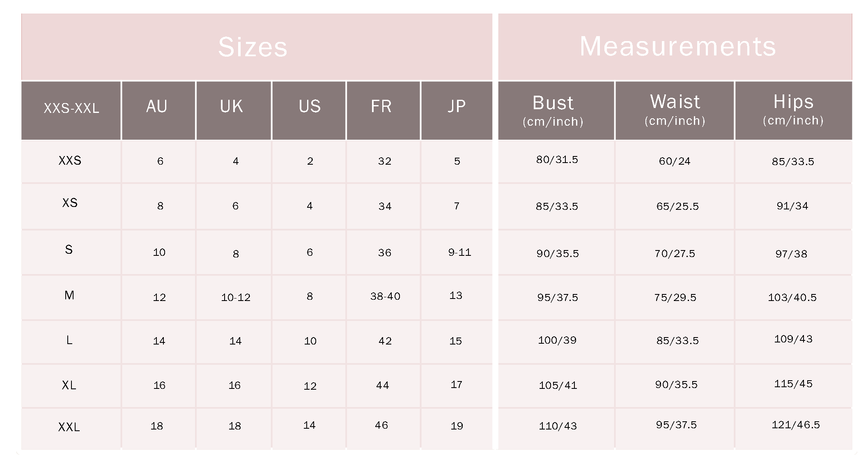Select the XXS size row label

pyautogui.click(x=71, y=161)
